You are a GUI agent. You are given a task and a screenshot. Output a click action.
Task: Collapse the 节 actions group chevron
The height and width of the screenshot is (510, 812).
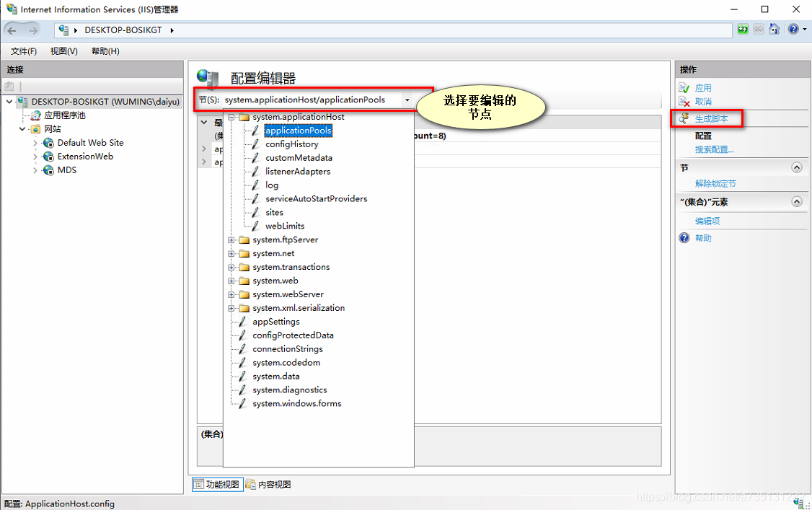point(797,167)
